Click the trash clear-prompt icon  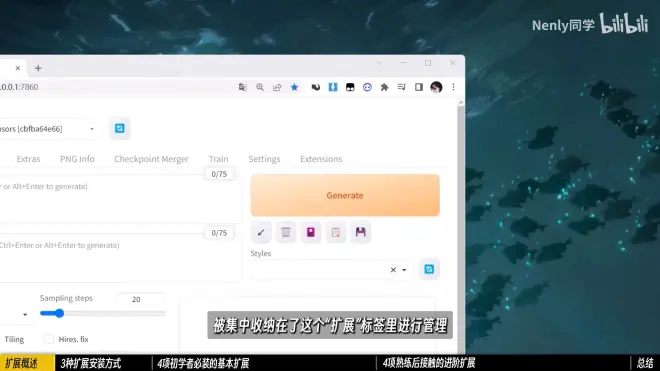pyautogui.click(x=286, y=232)
